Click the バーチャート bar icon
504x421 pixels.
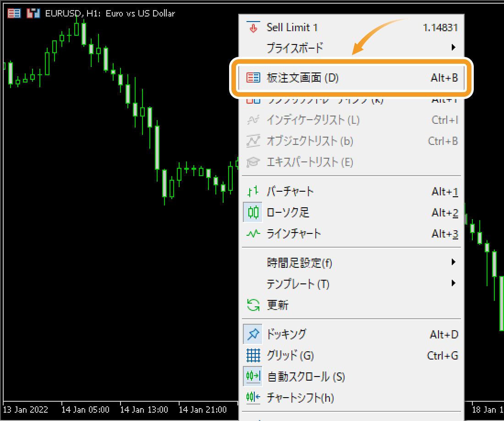253,191
